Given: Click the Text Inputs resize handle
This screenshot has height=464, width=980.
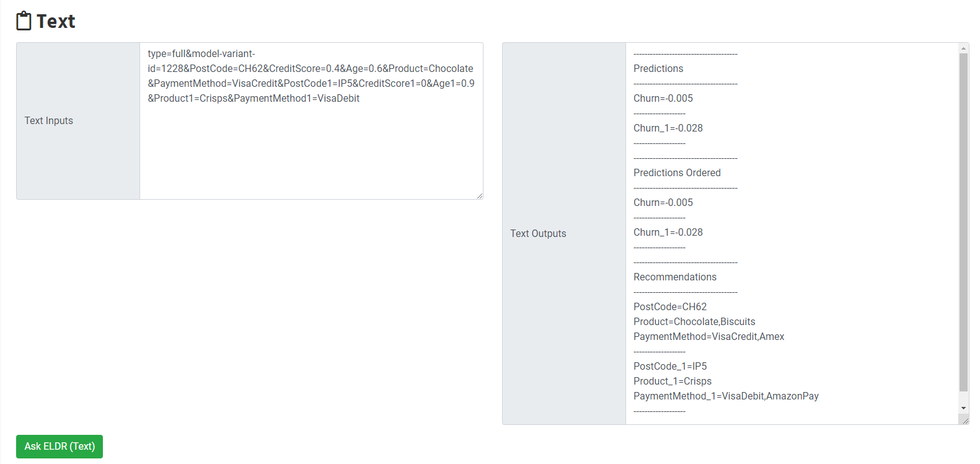Looking at the screenshot, I should [x=480, y=195].
